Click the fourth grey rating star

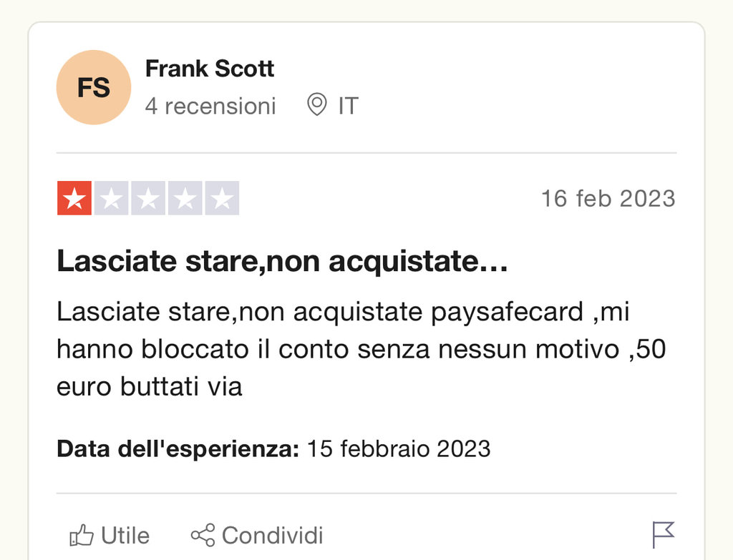tap(185, 198)
